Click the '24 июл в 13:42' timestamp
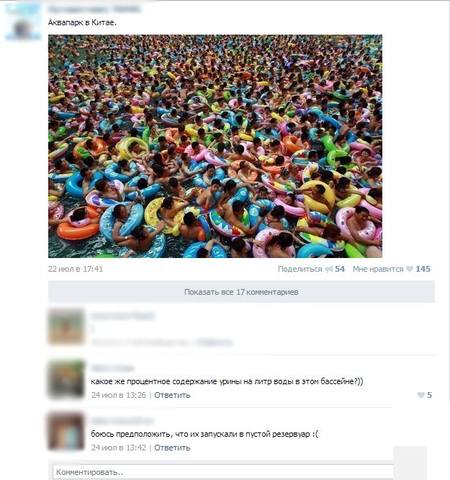Viewport: 450px width, 480px height. coord(119,448)
